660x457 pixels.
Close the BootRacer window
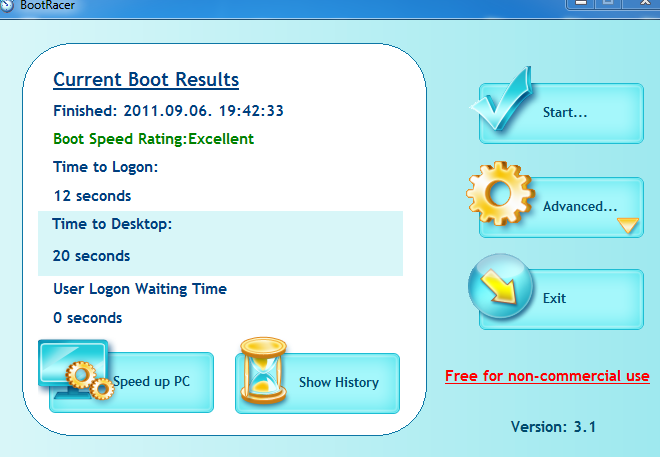pyautogui.click(x=642, y=3)
